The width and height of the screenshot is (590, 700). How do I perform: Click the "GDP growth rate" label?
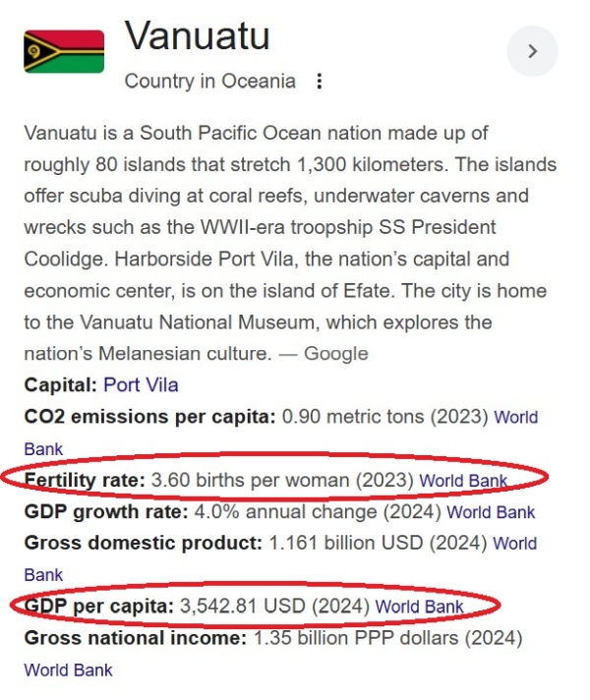point(103,511)
